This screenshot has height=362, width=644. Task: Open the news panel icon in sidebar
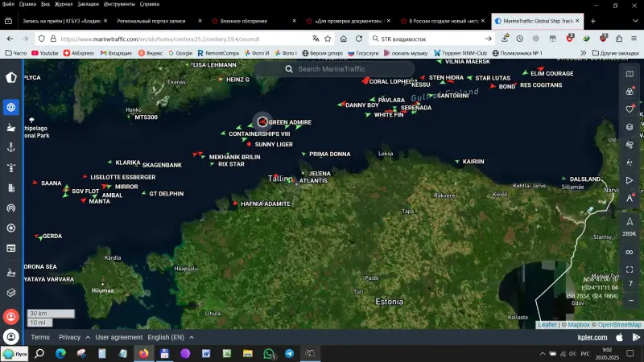(11, 249)
